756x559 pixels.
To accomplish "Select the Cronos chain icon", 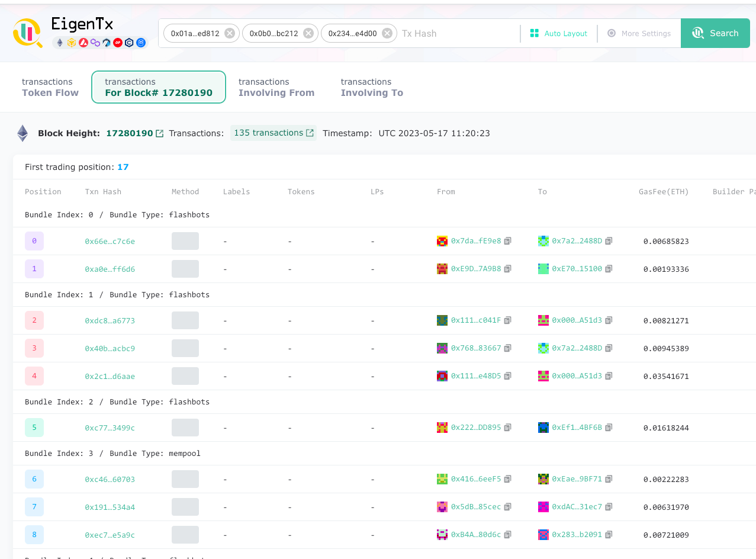I will pyautogui.click(x=129, y=43).
